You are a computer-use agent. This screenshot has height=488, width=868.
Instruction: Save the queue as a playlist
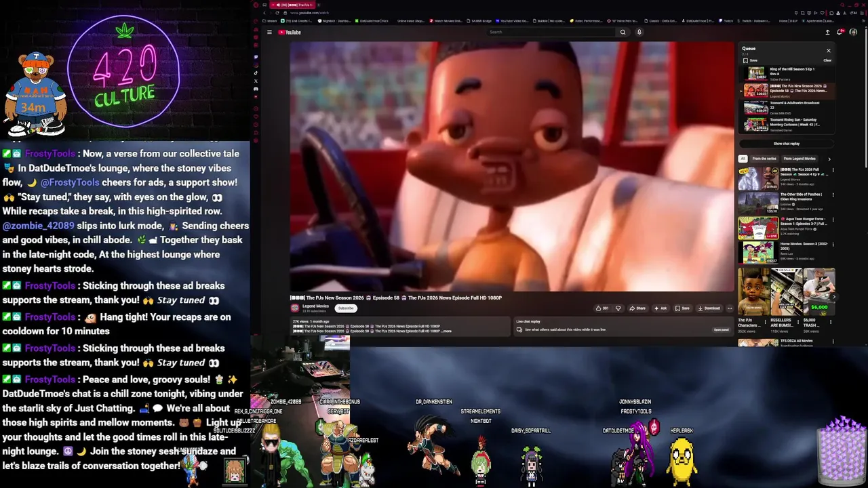[750, 60]
